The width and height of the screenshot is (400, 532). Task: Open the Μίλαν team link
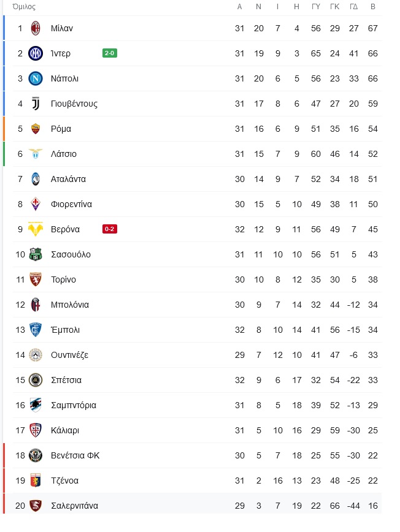62,28
